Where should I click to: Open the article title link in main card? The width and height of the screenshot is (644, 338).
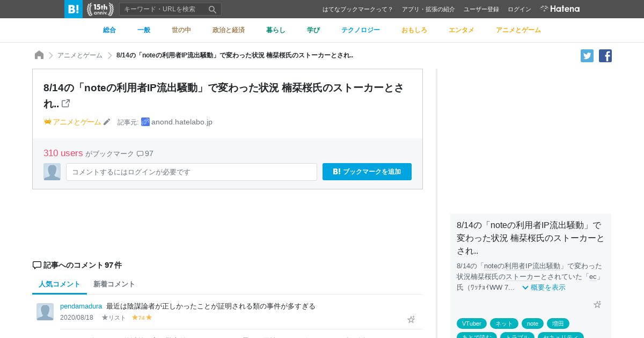[223, 95]
